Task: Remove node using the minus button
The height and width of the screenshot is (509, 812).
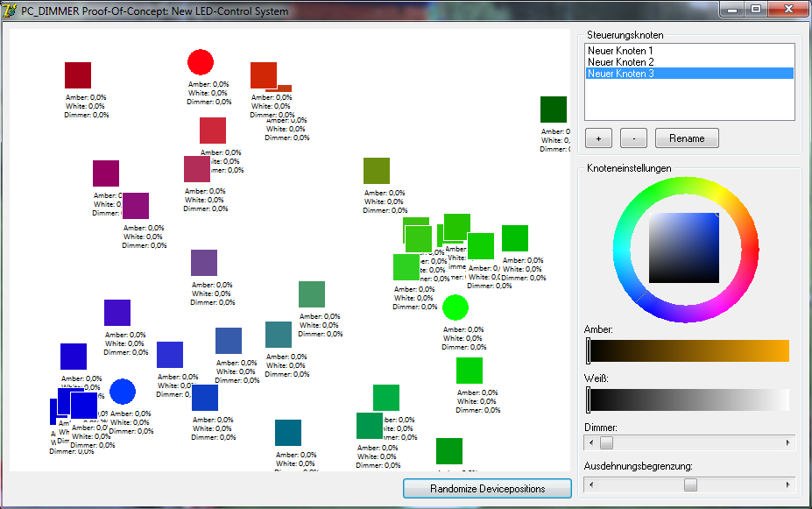Action: [633, 138]
